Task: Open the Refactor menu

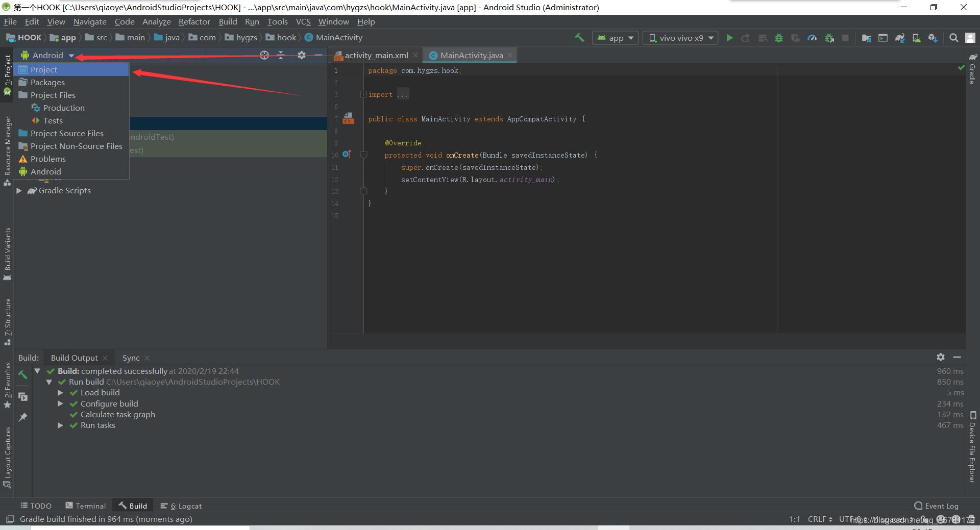Action: point(194,22)
